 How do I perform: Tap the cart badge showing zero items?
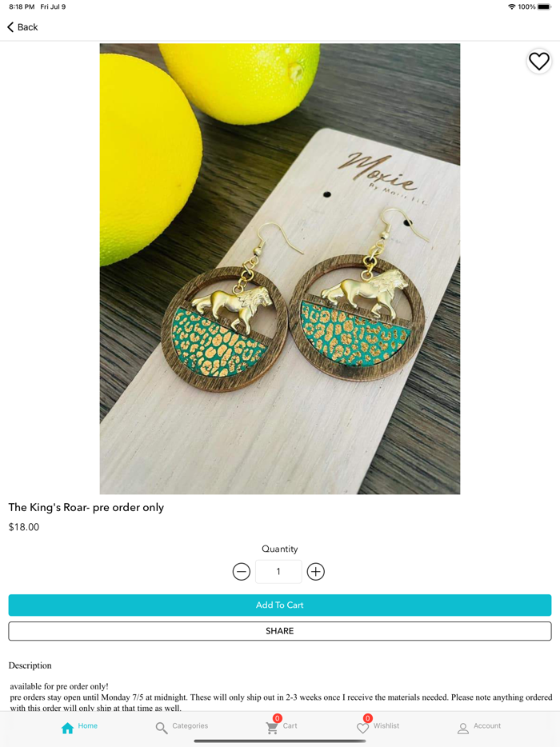click(x=277, y=718)
